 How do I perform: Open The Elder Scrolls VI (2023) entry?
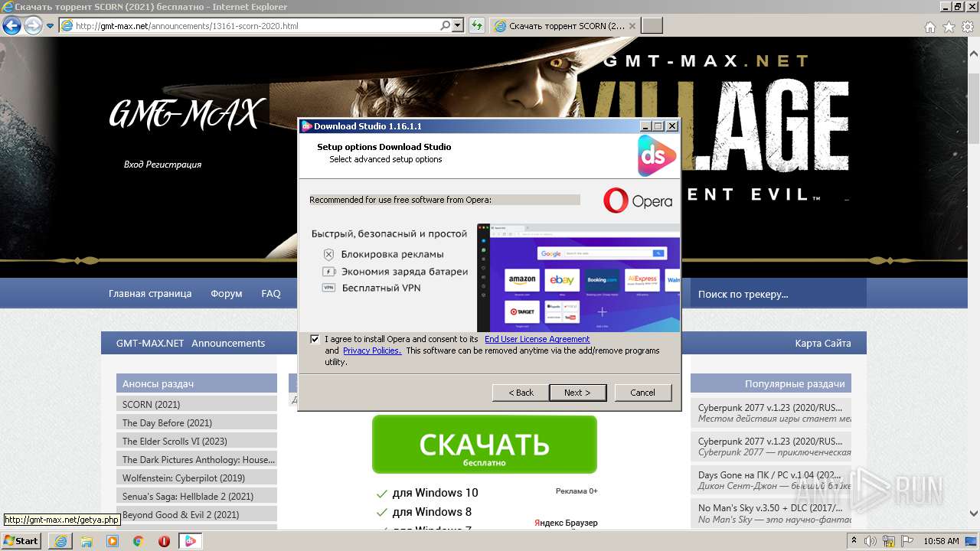pos(197,441)
